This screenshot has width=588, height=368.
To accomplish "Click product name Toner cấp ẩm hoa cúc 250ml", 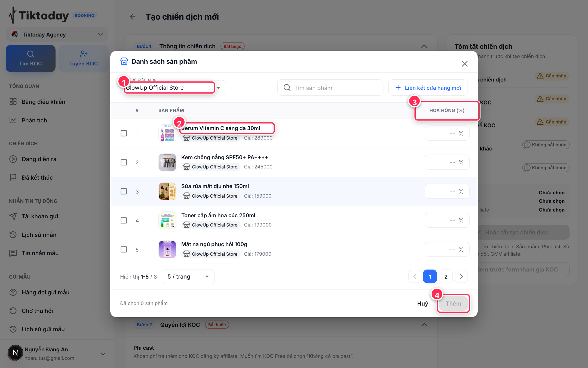I will (x=218, y=215).
